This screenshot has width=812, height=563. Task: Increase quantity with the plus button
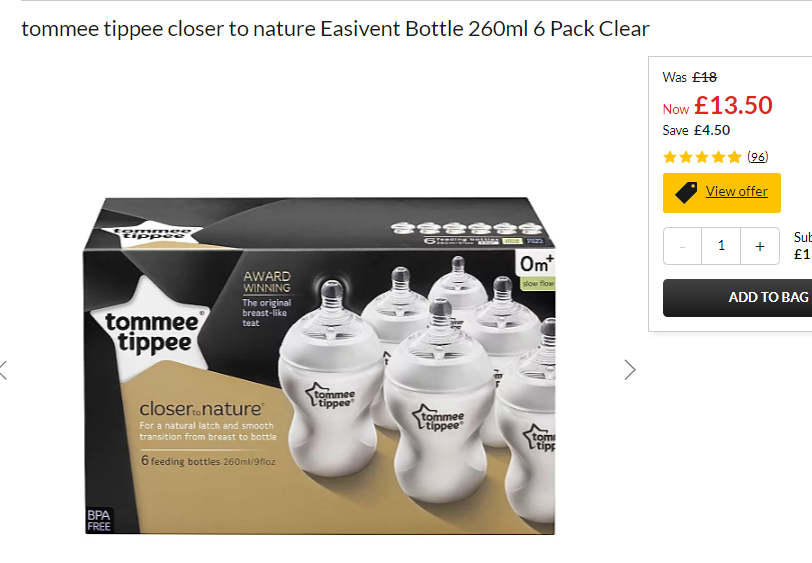click(760, 246)
